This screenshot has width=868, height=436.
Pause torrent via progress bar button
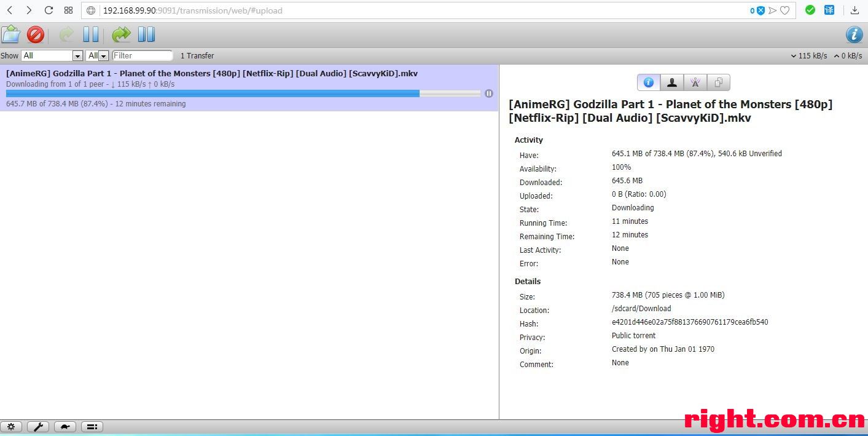489,93
